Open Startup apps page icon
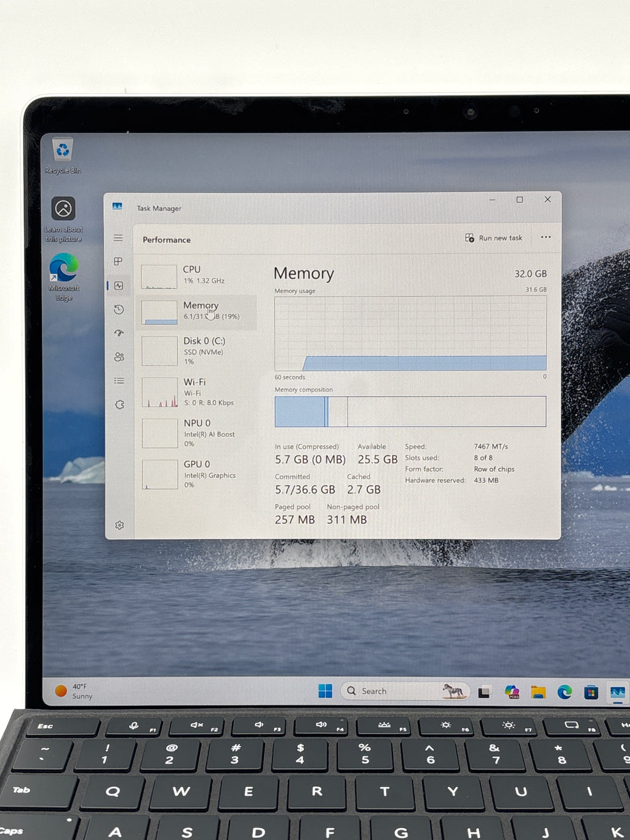The image size is (630, 840). click(x=119, y=333)
